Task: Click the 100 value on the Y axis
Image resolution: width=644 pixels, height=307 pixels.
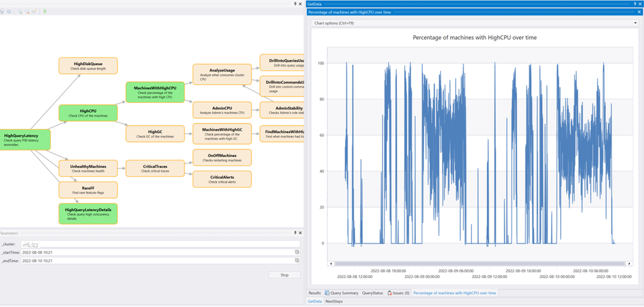Action: [x=321, y=63]
